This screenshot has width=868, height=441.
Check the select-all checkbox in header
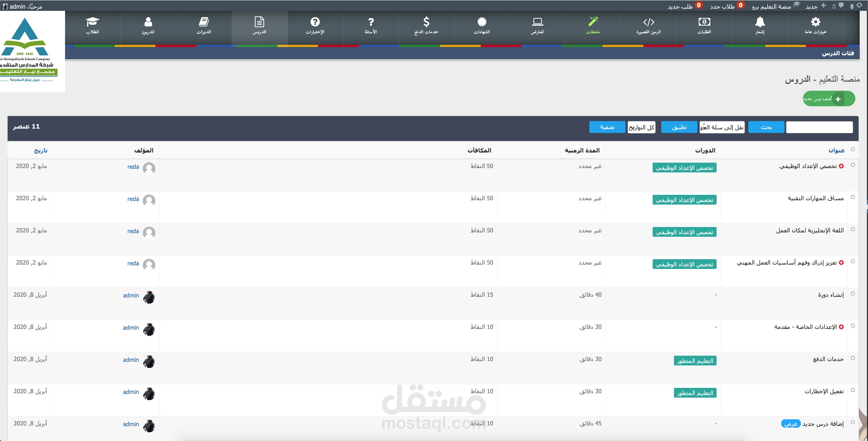tap(853, 149)
